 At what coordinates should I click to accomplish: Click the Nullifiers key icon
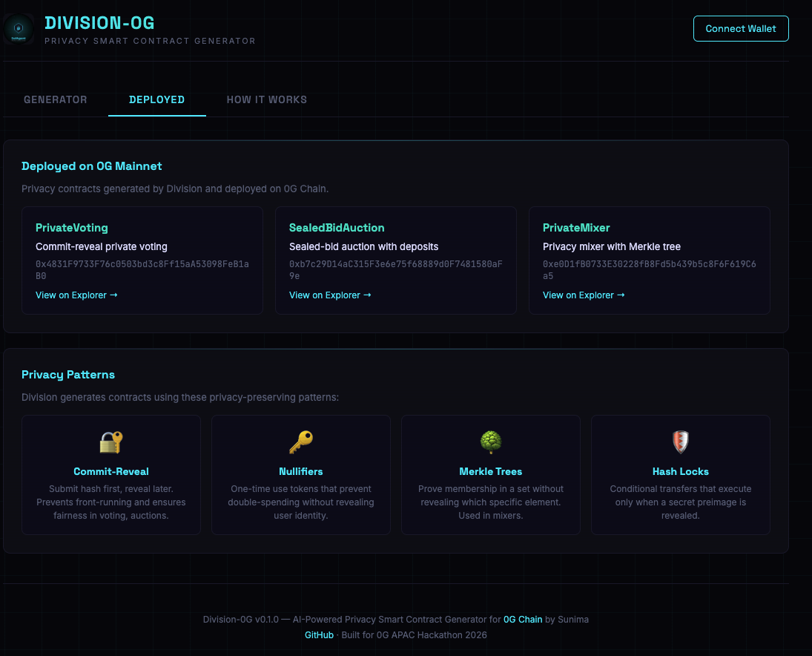(301, 442)
